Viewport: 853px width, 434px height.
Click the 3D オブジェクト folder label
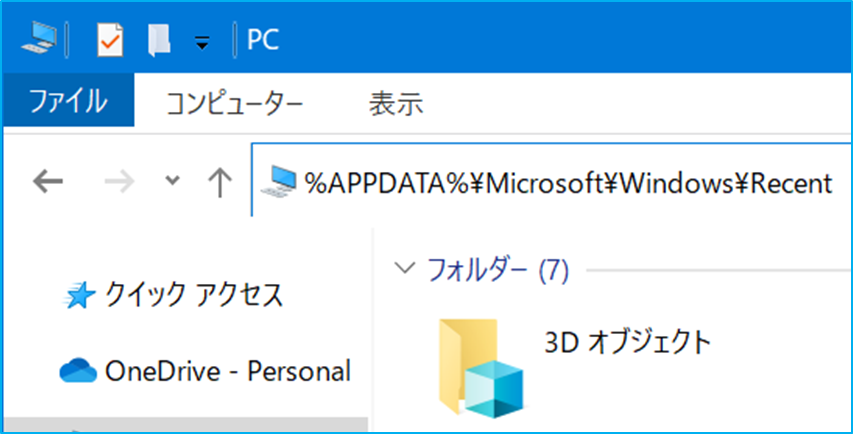[628, 343]
